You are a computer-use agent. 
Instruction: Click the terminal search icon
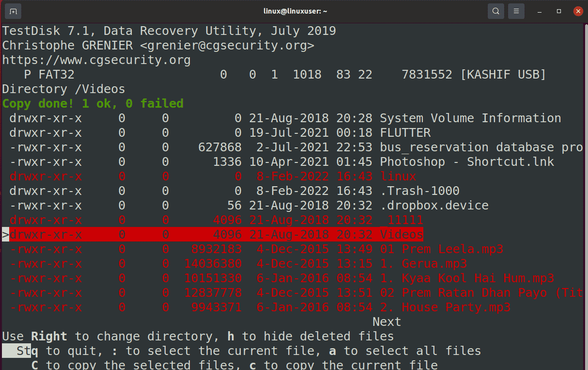[495, 11]
